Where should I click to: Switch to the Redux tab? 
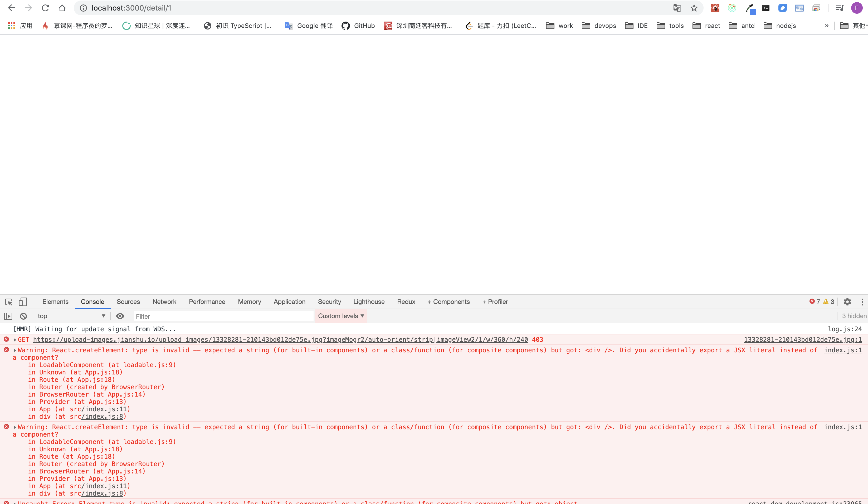pyautogui.click(x=406, y=302)
